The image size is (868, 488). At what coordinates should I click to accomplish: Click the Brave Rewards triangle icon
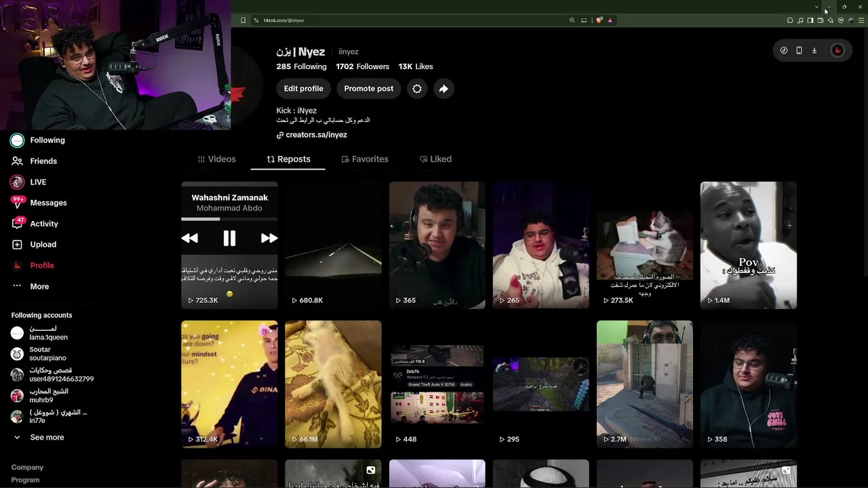click(x=610, y=20)
